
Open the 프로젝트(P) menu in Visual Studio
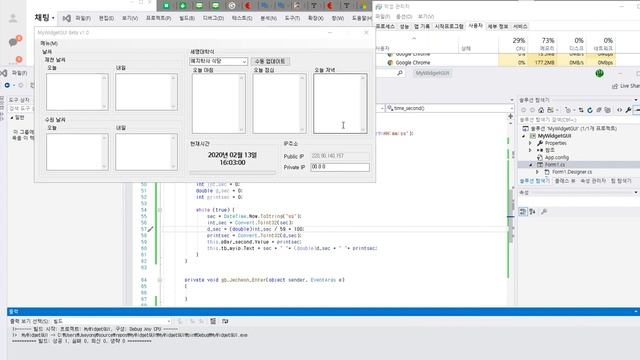[158, 18]
